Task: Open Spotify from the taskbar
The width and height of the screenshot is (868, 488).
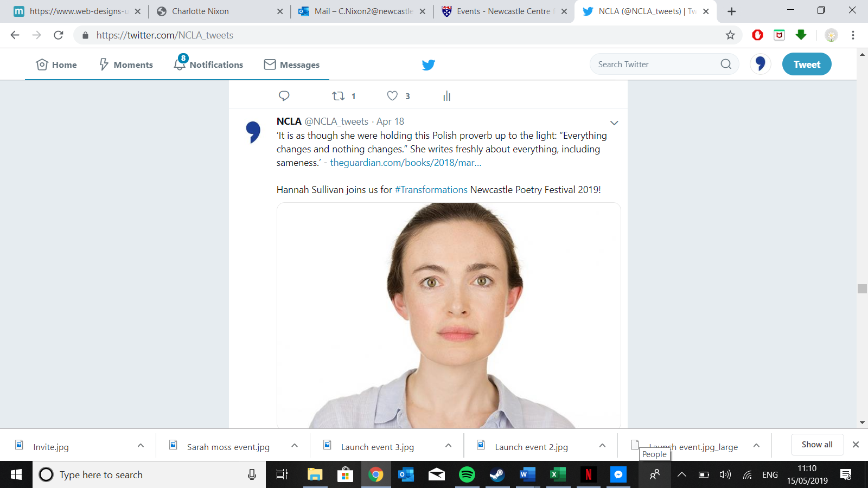Action: 467,475
